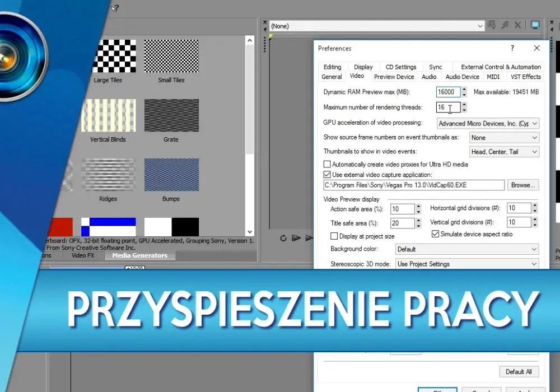
Task: Switch to the General tab
Action: click(x=332, y=76)
